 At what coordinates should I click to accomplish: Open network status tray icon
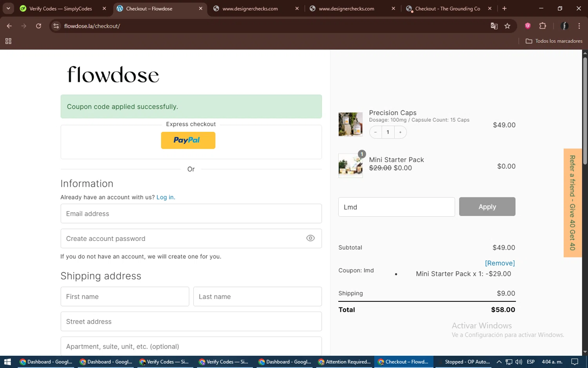pos(509,362)
